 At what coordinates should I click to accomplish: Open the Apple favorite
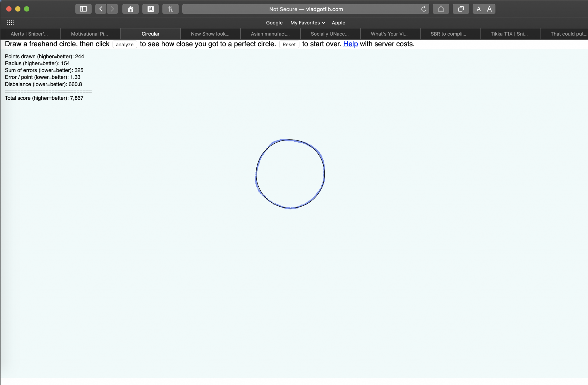click(339, 23)
